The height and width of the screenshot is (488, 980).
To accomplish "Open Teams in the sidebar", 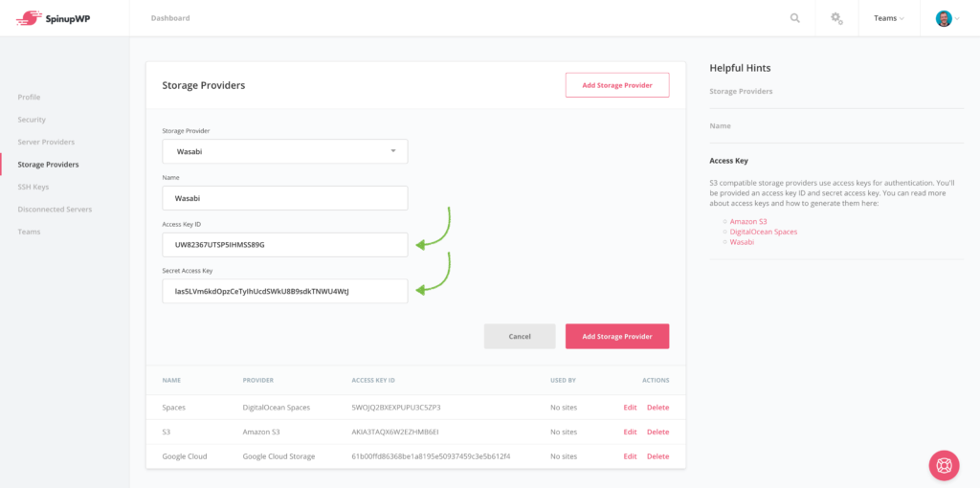I will click(29, 232).
